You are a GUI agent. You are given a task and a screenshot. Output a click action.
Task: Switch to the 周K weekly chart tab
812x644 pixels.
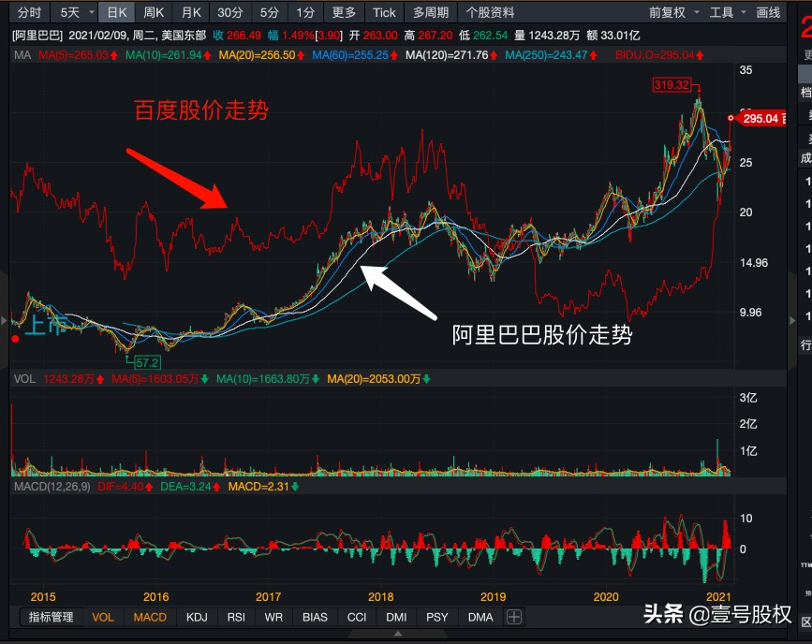point(155,12)
